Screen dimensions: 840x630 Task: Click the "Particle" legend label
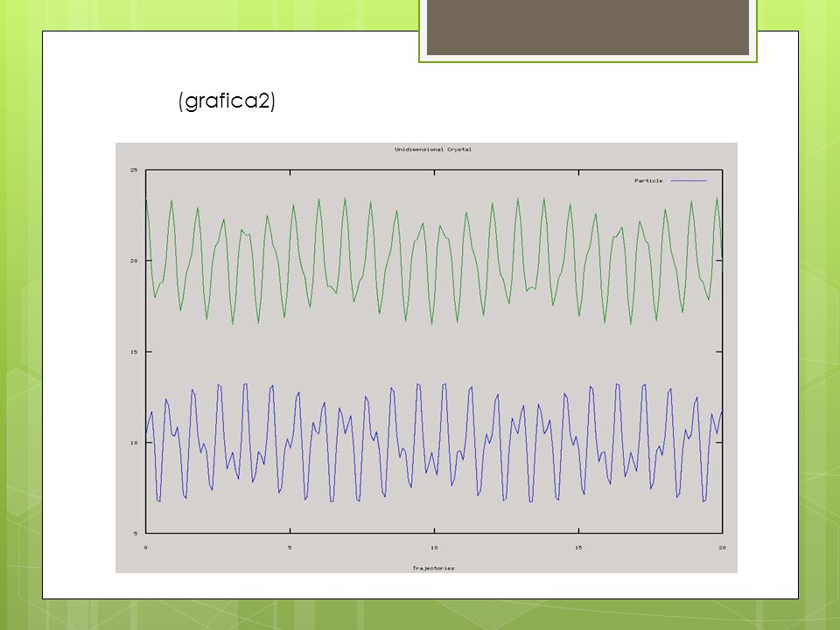648,180
